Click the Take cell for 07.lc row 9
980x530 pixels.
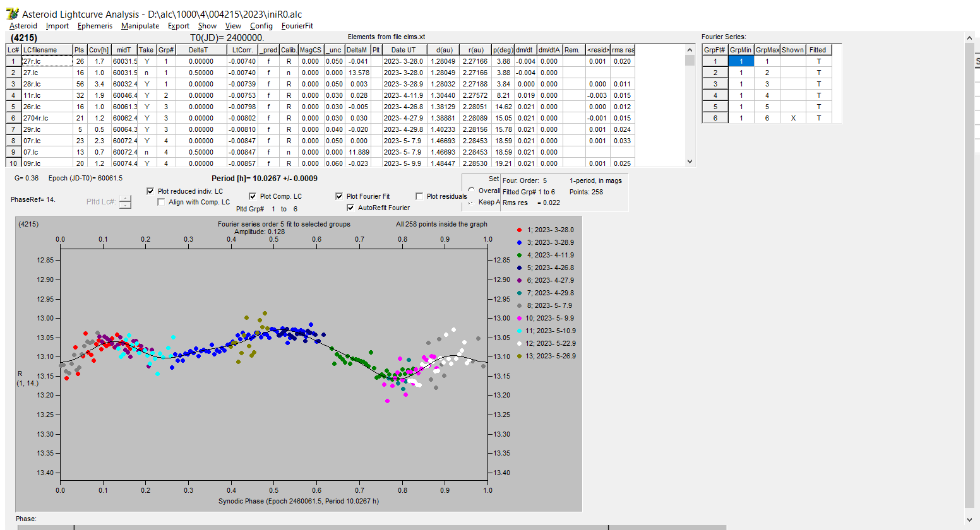pyautogui.click(x=146, y=152)
